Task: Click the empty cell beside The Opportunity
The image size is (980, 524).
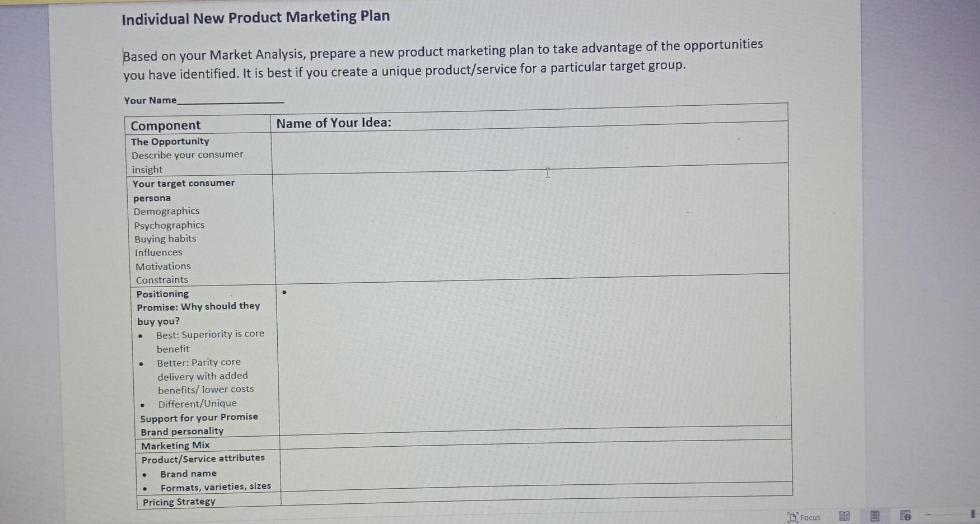Action: tap(530, 148)
